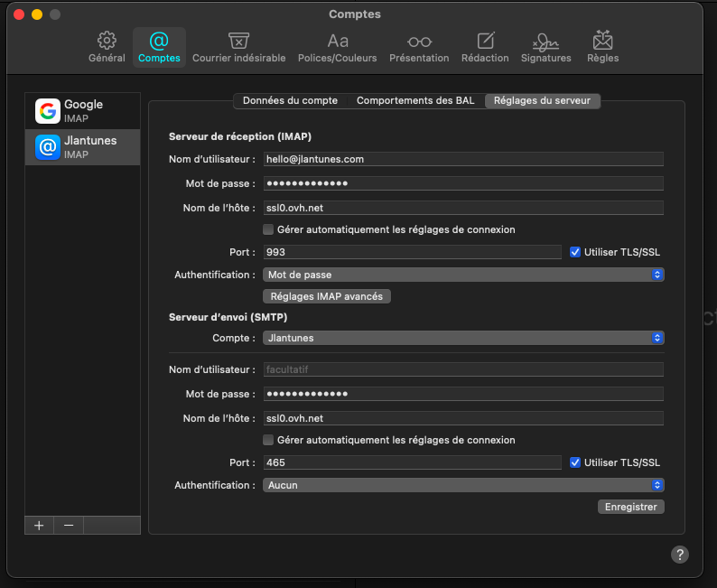Expand SMTP Authentification dropdown showing Aucun

[x=463, y=485]
